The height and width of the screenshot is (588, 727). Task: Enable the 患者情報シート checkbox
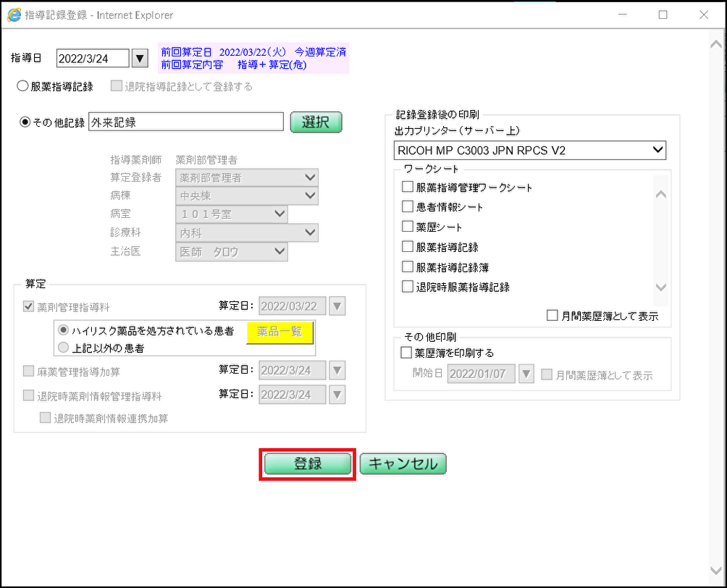coord(407,206)
